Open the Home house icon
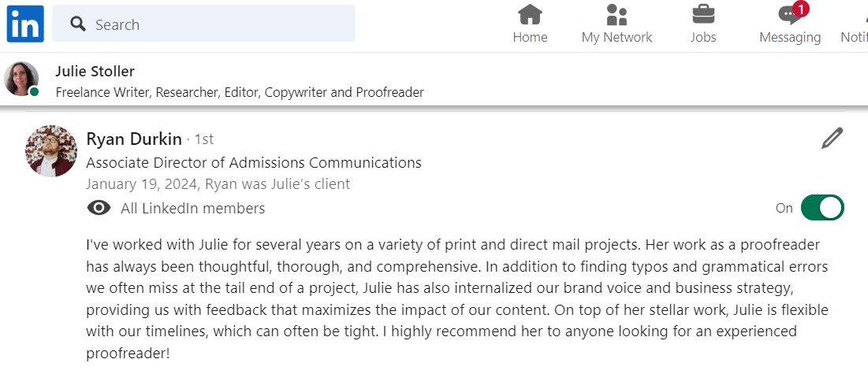Viewport: 868px width, 374px height. pos(530,14)
